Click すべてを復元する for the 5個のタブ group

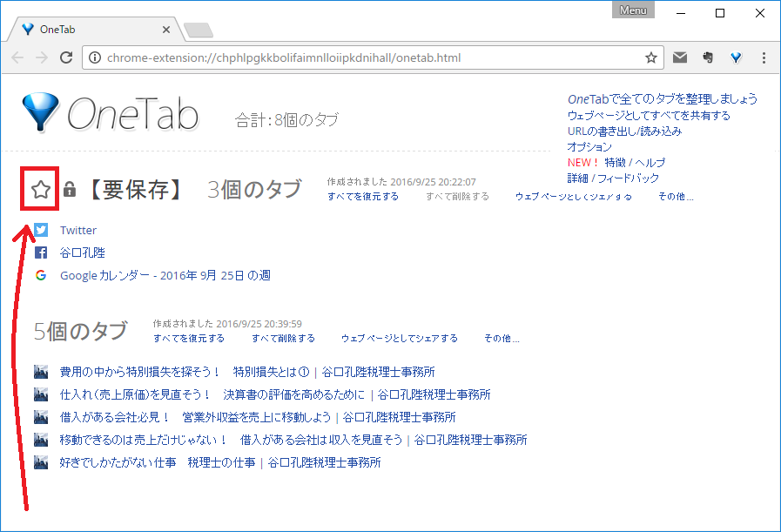point(189,339)
